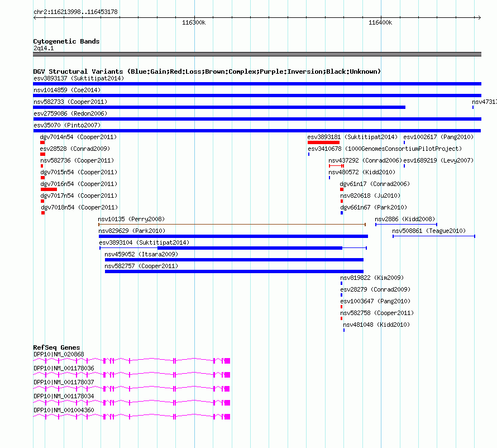Click the chr2:116213998..116453178 coordinate label

(x=75, y=12)
